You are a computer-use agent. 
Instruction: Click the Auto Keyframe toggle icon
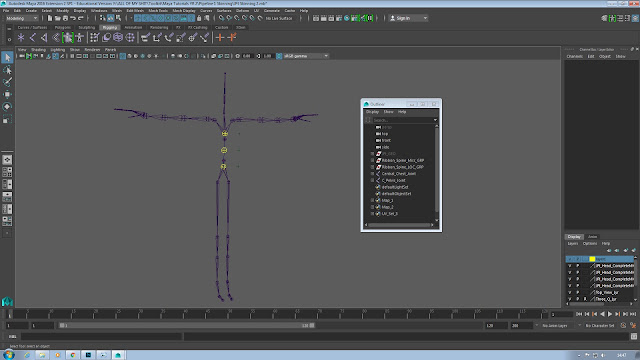coord(623,325)
